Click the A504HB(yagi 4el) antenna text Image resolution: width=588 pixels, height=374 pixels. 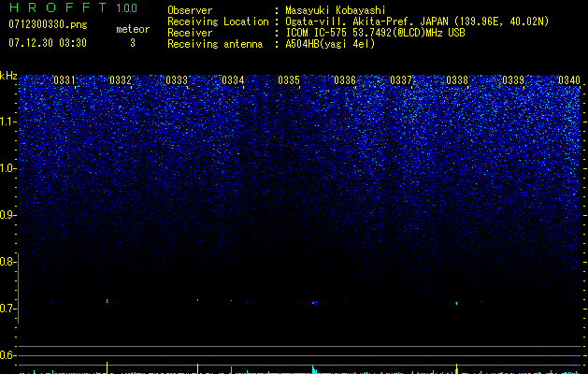pyautogui.click(x=330, y=44)
